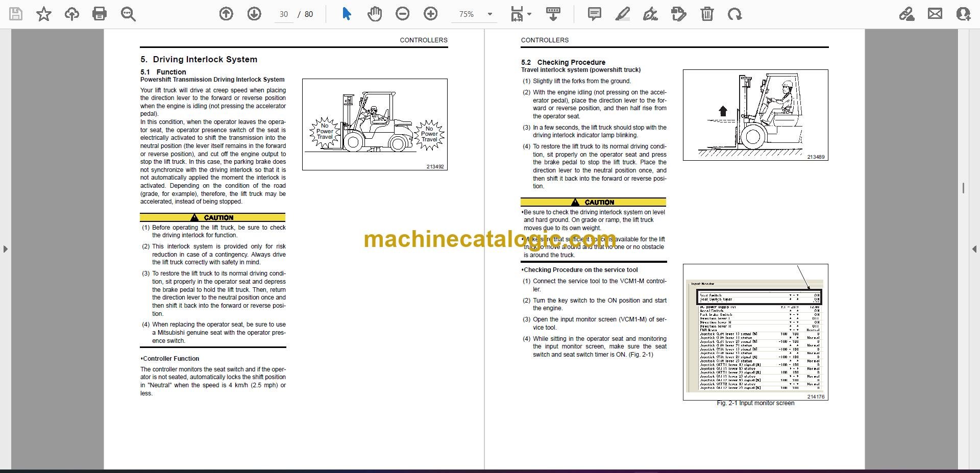Screen dimensions: 980x473
Task: Click the 'Controller Function' subheading
Action: (170, 359)
